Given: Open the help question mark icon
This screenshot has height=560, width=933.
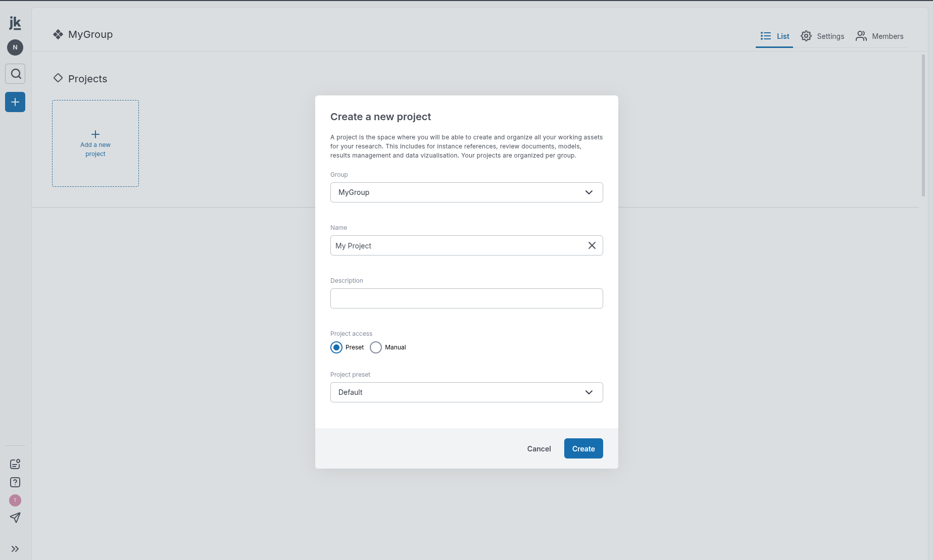Looking at the screenshot, I should click(15, 482).
